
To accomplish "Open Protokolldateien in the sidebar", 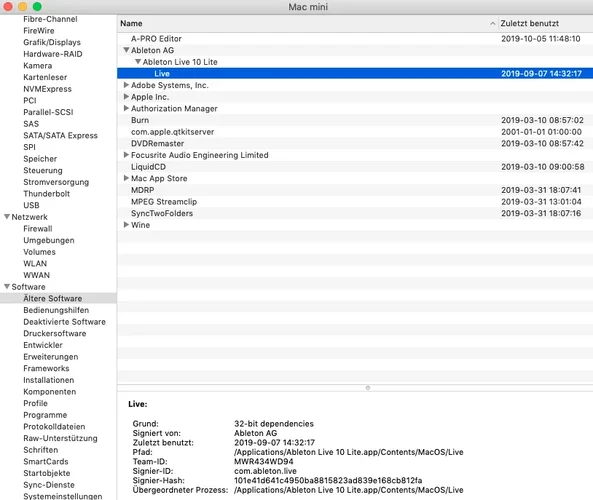I will tap(54, 427).
